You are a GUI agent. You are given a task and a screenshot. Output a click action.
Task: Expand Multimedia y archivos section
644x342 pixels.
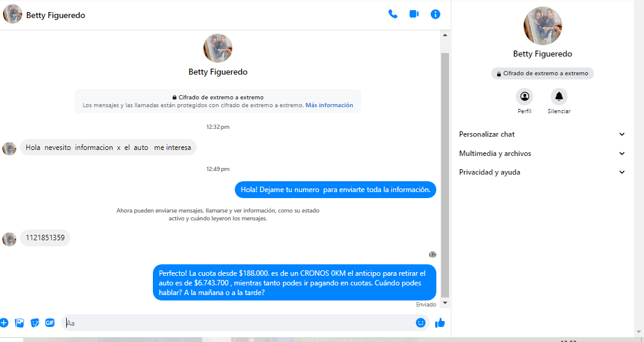click(x=542, y=154)
